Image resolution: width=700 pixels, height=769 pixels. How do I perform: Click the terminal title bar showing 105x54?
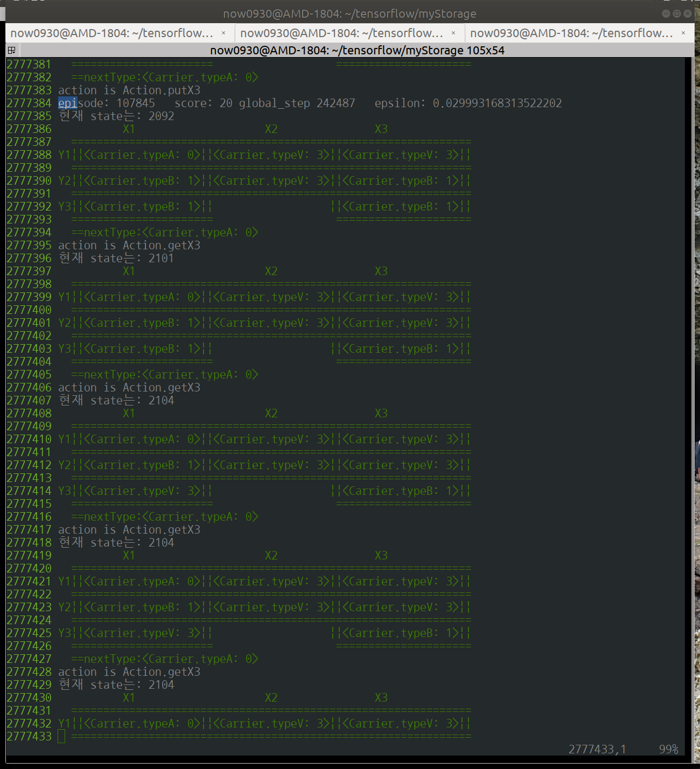coord(356,50)
